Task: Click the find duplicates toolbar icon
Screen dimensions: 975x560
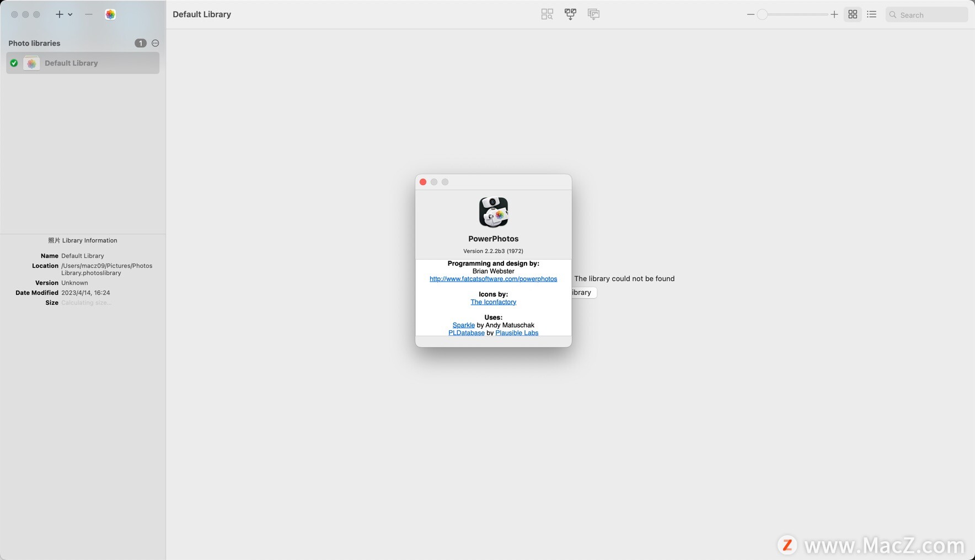Action: click(x=547, y=14)
